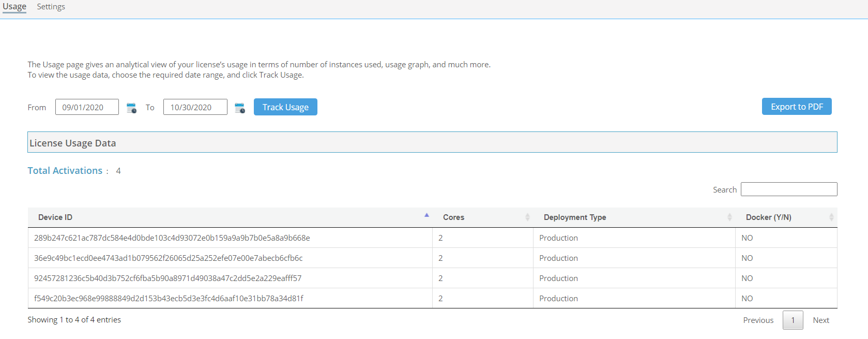Viewport: 868px width, 339px height.
Task: Switch to the Settings tab
Action: [x=51, y=7]
